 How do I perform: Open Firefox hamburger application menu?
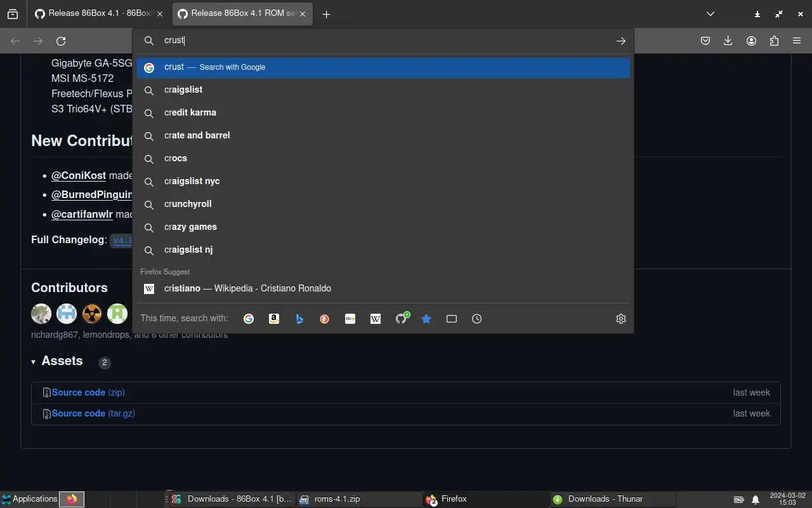pyautogui.click(x=797, y=41)
